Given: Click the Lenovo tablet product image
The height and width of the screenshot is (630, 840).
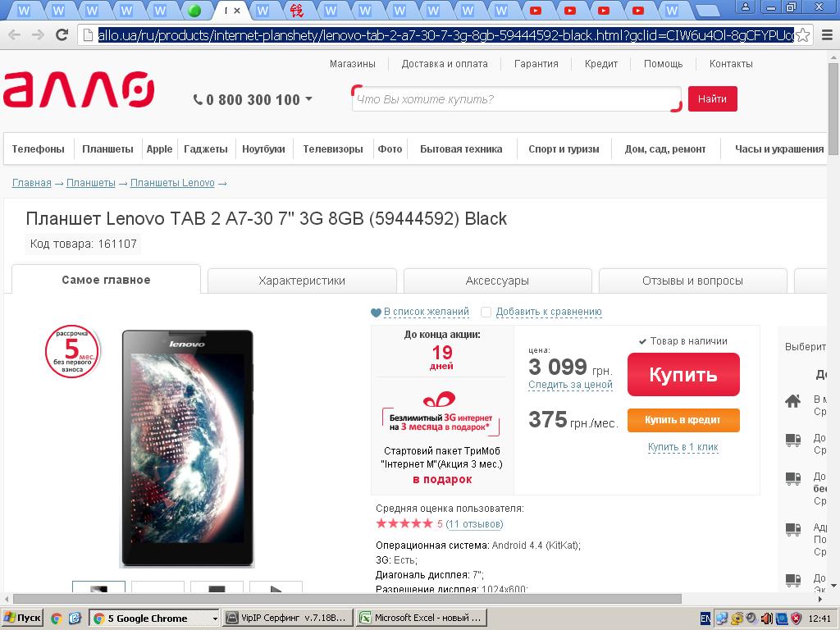Looking at the screenshot, I should pyautogui.click(x=188, y=449).
